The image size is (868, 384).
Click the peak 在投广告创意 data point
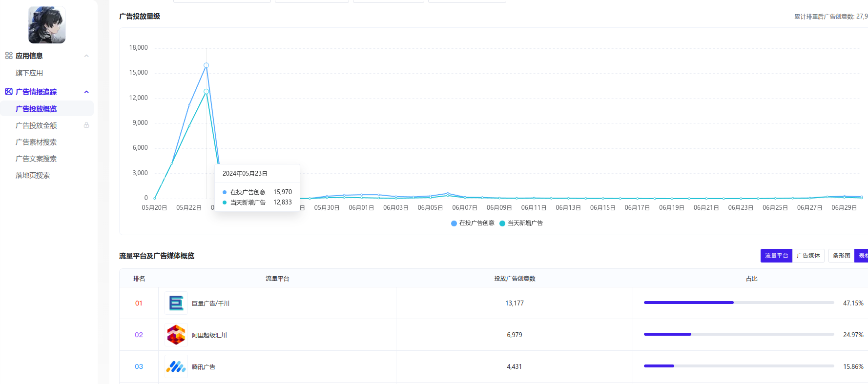coord(207,65)
